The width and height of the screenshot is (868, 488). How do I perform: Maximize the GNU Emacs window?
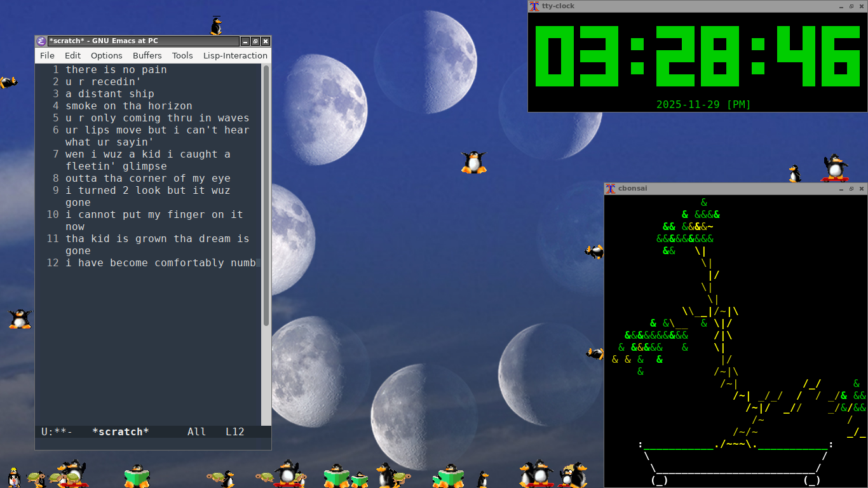[x=255, y=41]
